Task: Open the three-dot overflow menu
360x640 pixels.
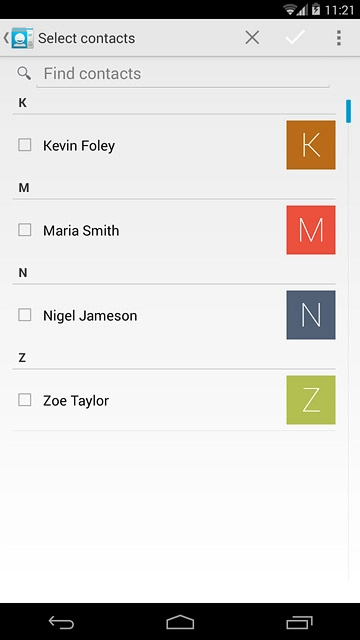Action: click(x=338, y=38)
